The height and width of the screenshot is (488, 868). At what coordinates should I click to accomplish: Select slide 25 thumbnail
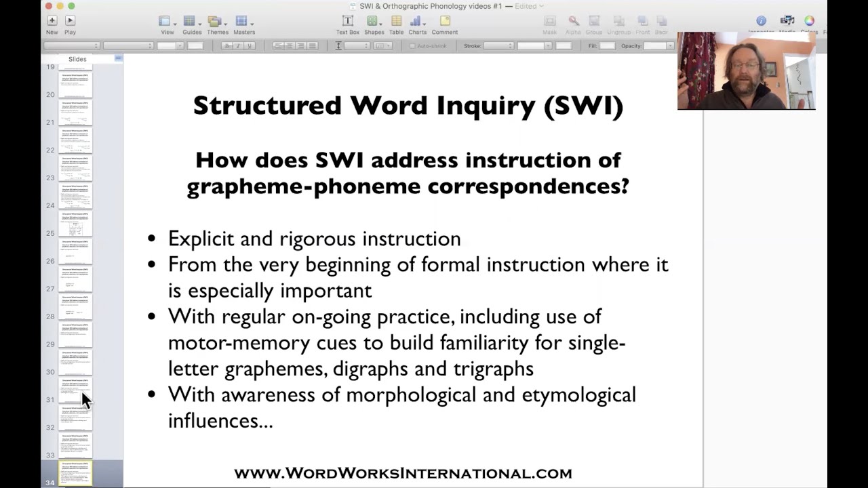(75, 224)
